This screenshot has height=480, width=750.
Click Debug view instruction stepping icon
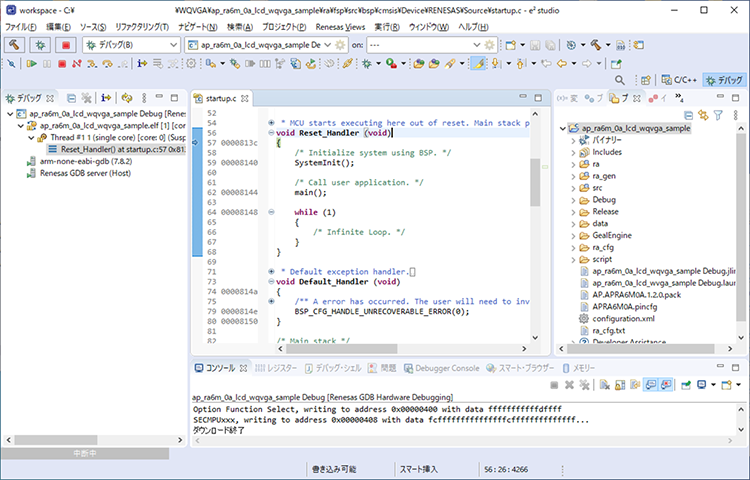point(106,98)
